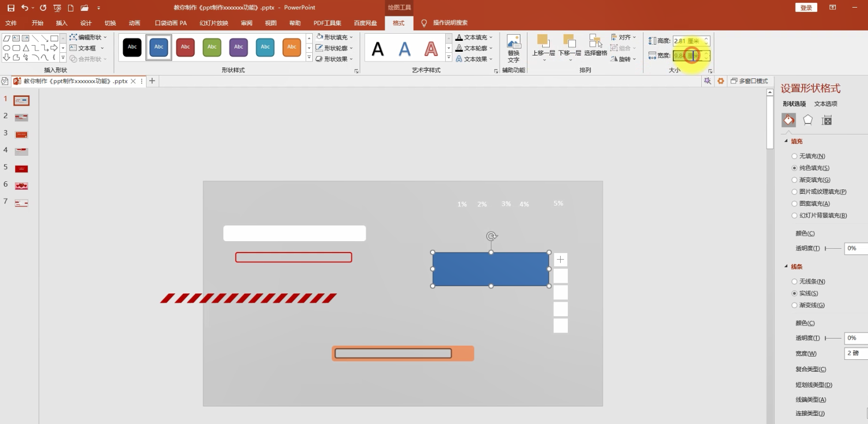This screenshot has width=868, height=424.
Task: Select the rectangle shape in shapes gallery
Action: pos(54,38)
